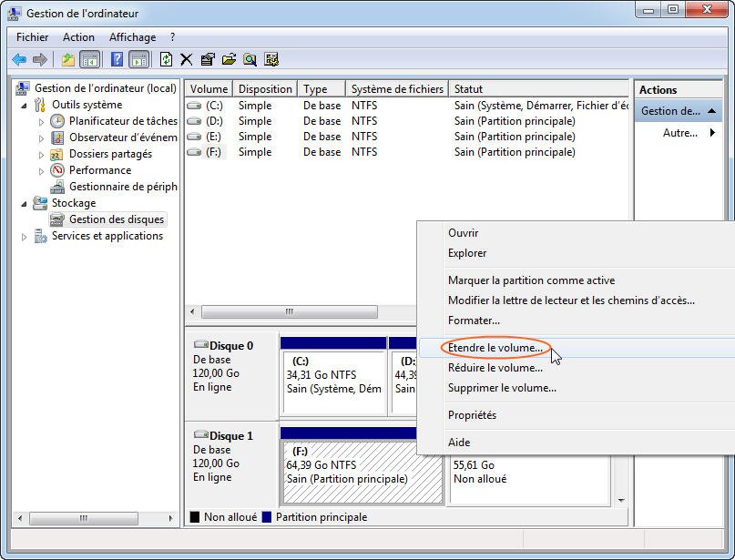Click the Properties toolbar icon
Screen dimensions: 735x560
click(207, 59)
